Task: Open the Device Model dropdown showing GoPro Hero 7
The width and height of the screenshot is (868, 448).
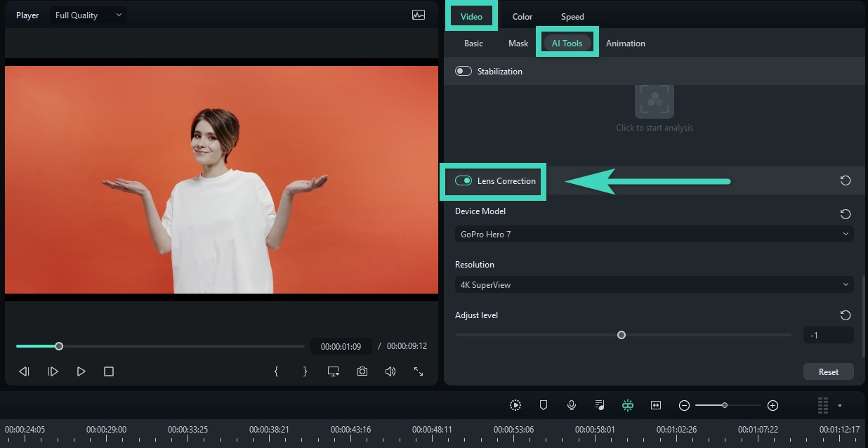Action: [x=655, y=234]
